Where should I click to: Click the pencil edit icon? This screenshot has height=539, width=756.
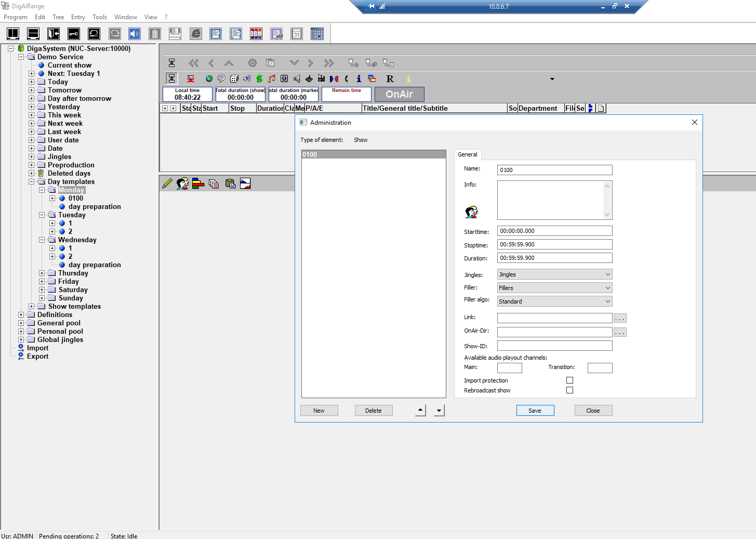167,183
